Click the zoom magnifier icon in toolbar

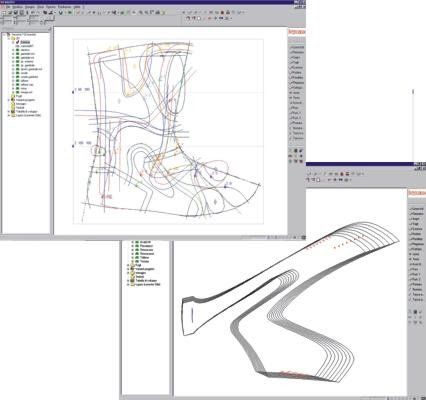tap(141, 13)
